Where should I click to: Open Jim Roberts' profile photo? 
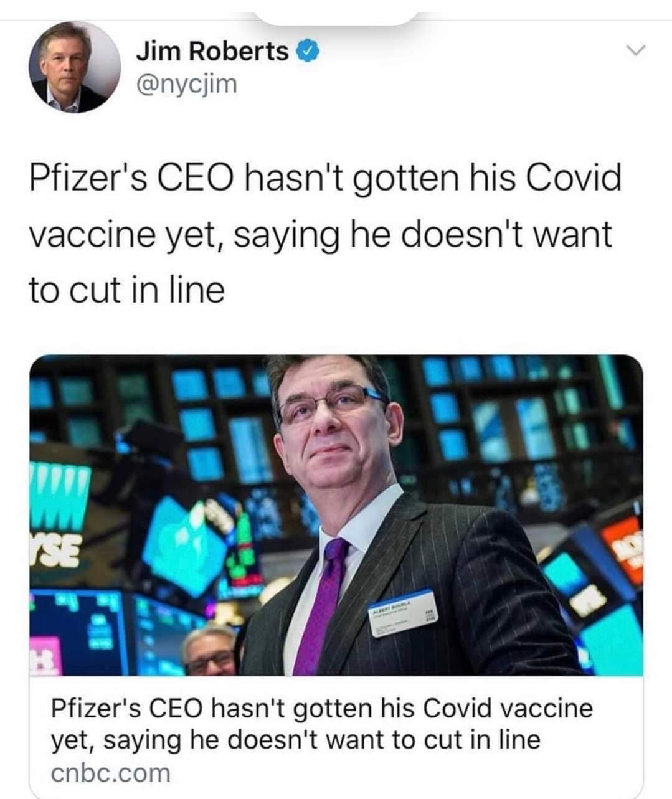[x=74, y=67]
